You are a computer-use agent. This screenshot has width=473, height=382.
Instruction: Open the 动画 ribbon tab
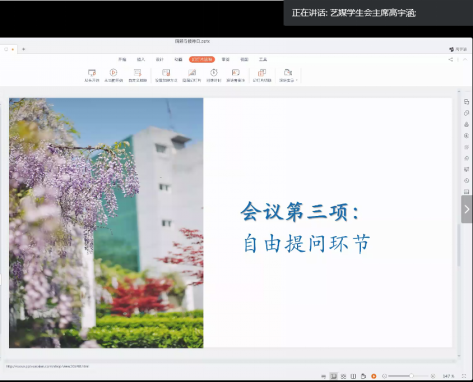[x=178, y=59]
